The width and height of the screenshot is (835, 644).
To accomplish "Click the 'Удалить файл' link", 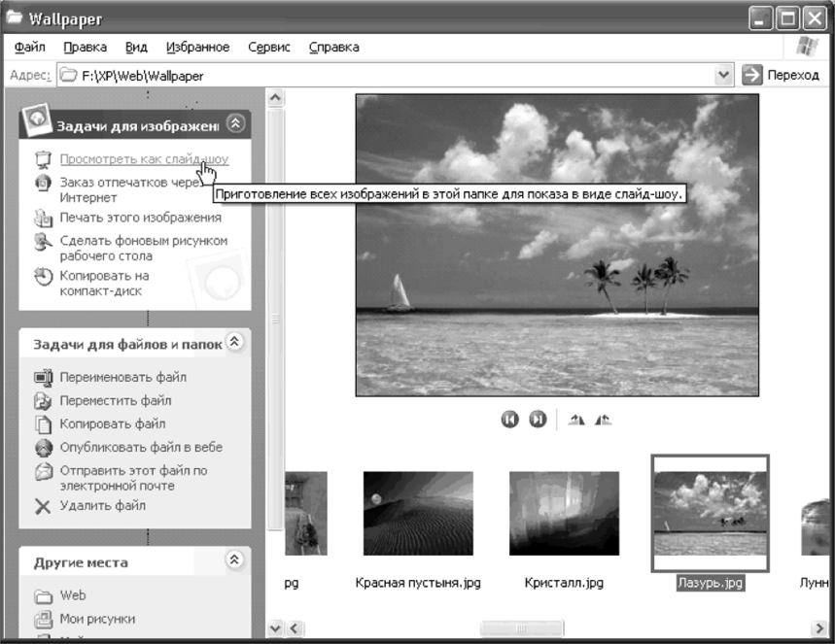I will pos(102,506).
